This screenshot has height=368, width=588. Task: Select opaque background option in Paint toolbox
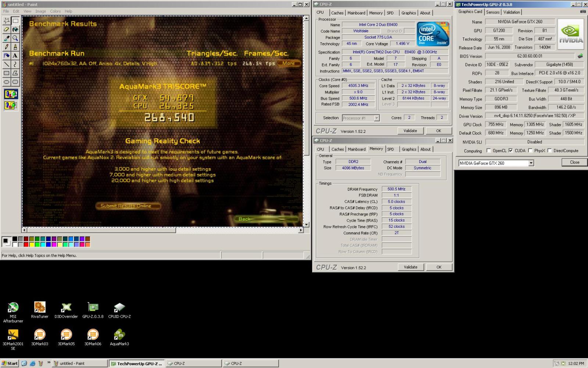[x=11, y=94]
